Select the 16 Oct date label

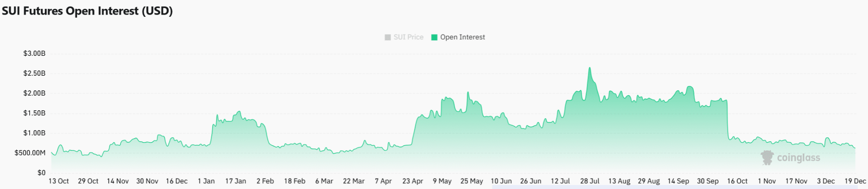[737, 181]
